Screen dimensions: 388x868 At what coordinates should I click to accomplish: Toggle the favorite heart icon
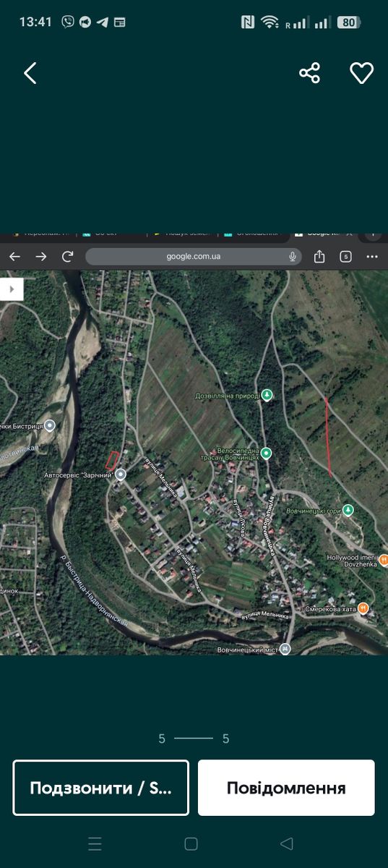pyautogui.click(x=361, y=73)
